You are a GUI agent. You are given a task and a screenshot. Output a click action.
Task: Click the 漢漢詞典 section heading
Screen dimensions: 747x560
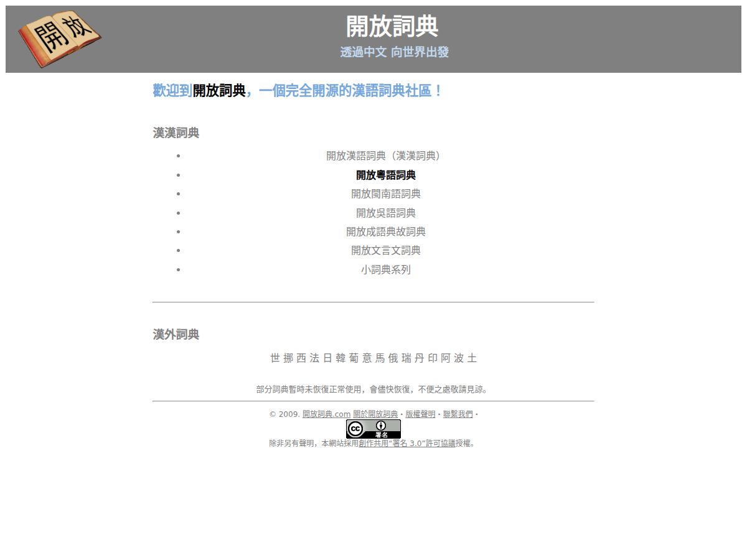pyautogui.click(x=176, y=133)
